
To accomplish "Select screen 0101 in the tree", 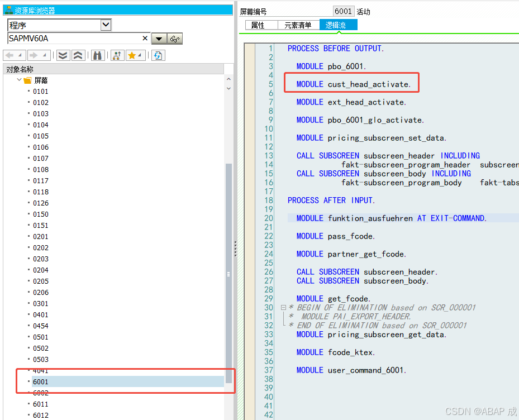I will (41, 91).
